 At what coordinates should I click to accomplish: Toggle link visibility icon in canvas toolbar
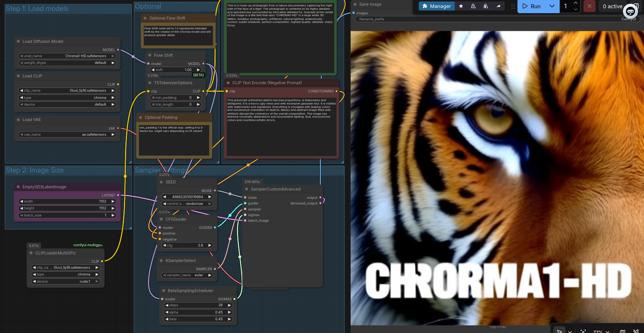click(636, 331)
